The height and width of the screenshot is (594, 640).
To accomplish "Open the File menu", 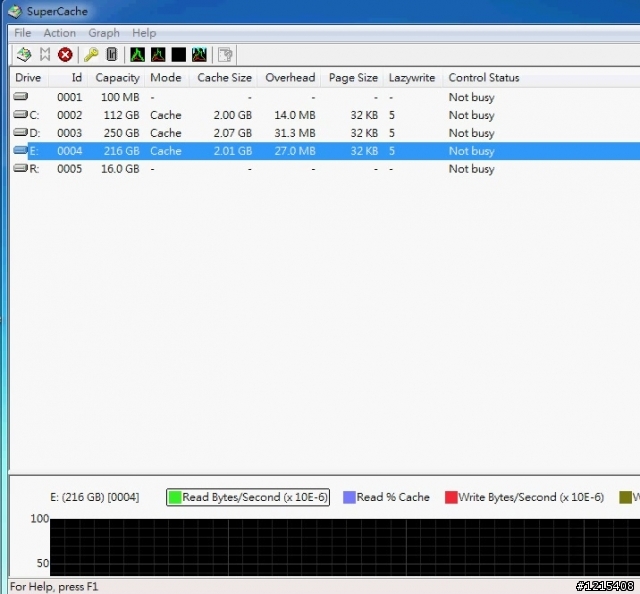I will pyautogui.click(x=22, y=33).
